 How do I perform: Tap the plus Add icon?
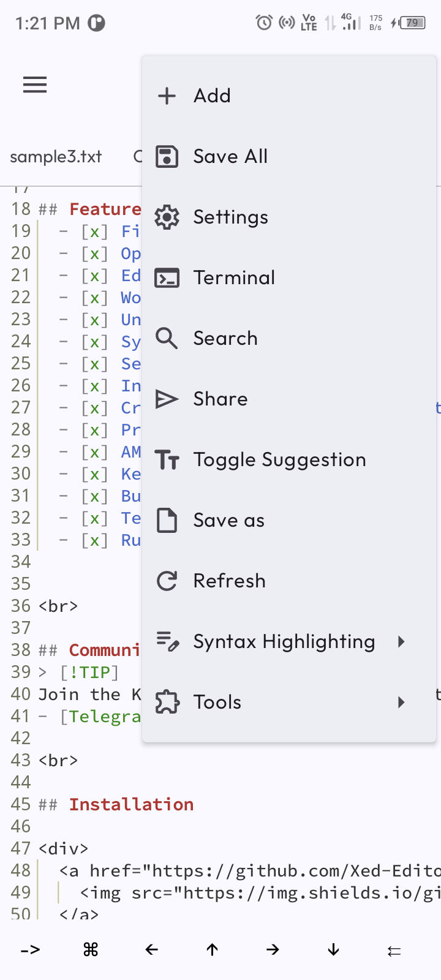point(167,96)
